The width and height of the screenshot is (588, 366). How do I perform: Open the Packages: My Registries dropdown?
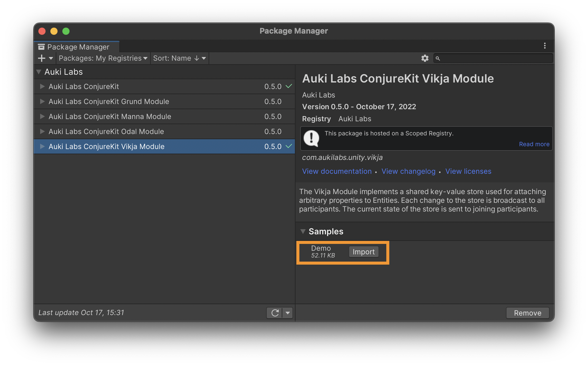coord(103,58)
